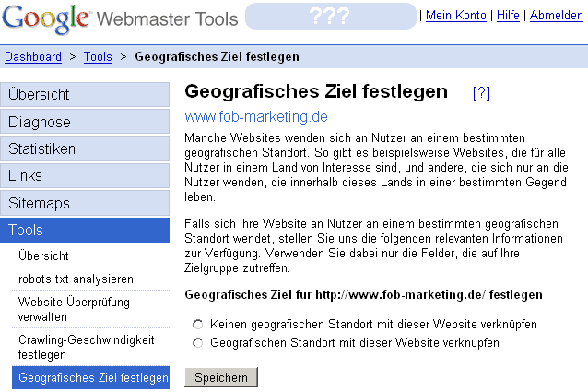This screenshot has height=392, width=588.
Task: Click the Google logo
Action: pyautogui.click(x=46, y=18)
